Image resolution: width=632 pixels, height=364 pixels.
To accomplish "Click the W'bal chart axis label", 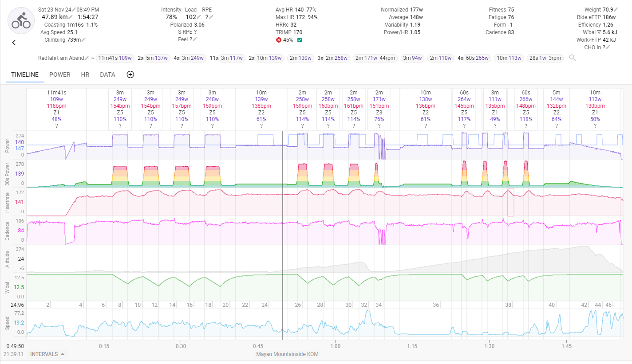I will point(7,287).
